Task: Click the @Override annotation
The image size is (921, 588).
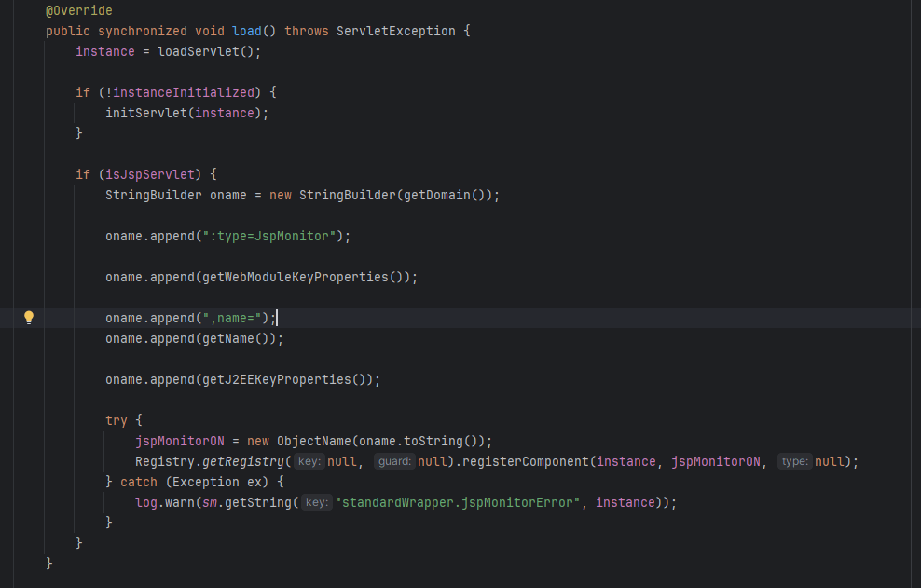Action: (x=79, y=10)
